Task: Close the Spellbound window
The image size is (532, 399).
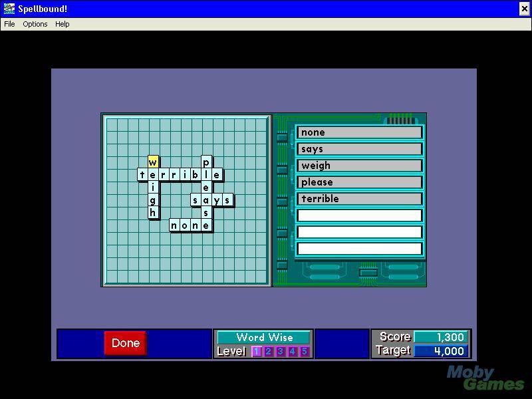Action: pyautogui.click(x=524, y=9)
